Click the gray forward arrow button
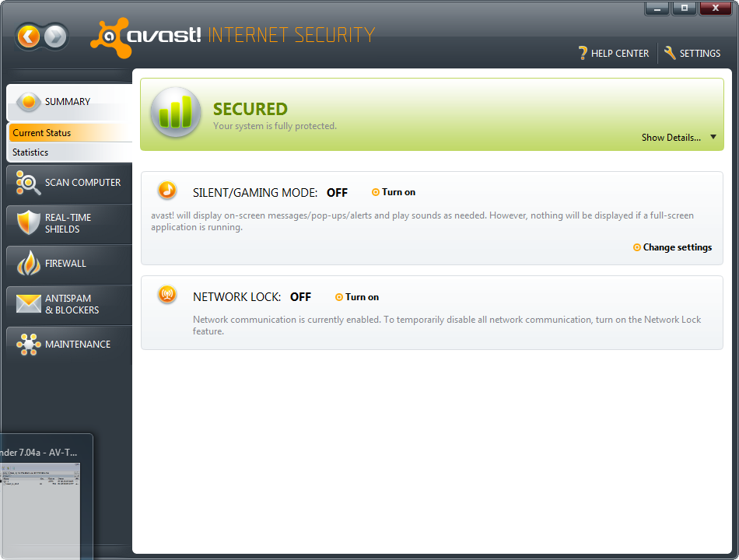Viewport: 739px width, 560px height. click(55, 36)
